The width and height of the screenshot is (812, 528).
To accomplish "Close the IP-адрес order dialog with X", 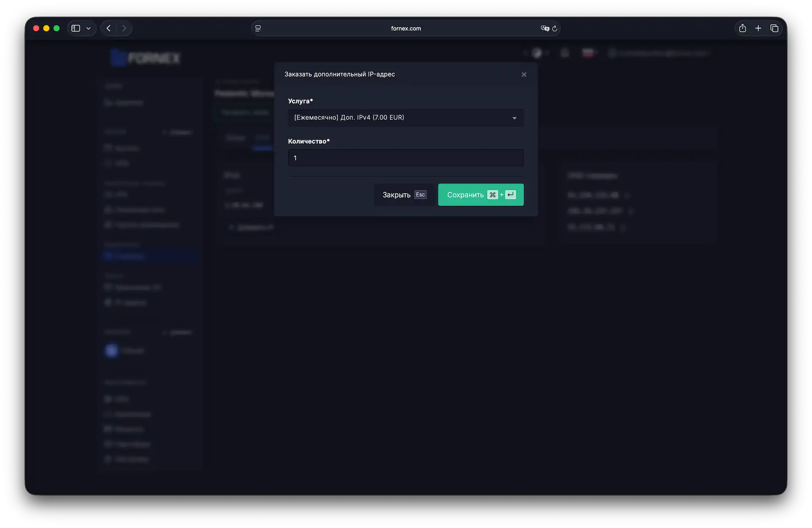I will pyautogui.click(x=524, y=74).
